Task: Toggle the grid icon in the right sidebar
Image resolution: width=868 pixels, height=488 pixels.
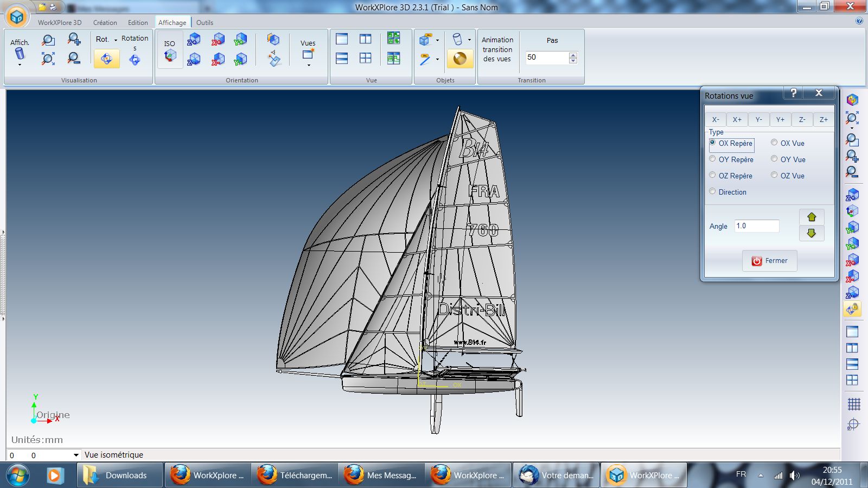Action: 853,404
